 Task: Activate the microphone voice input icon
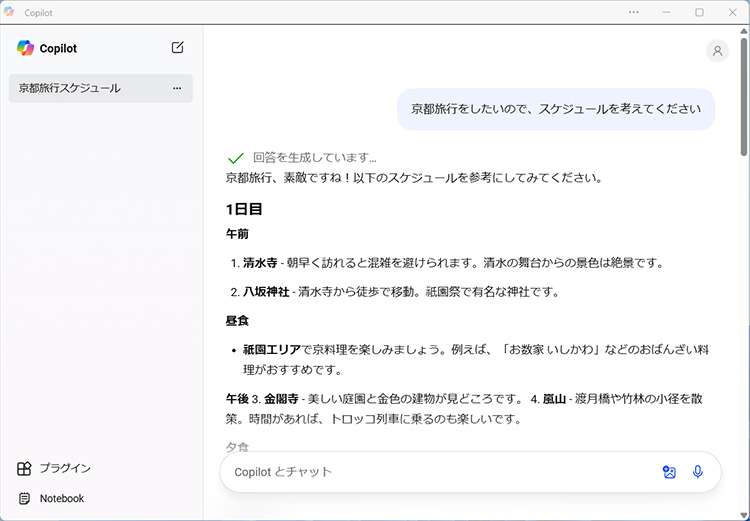[698, 472]
